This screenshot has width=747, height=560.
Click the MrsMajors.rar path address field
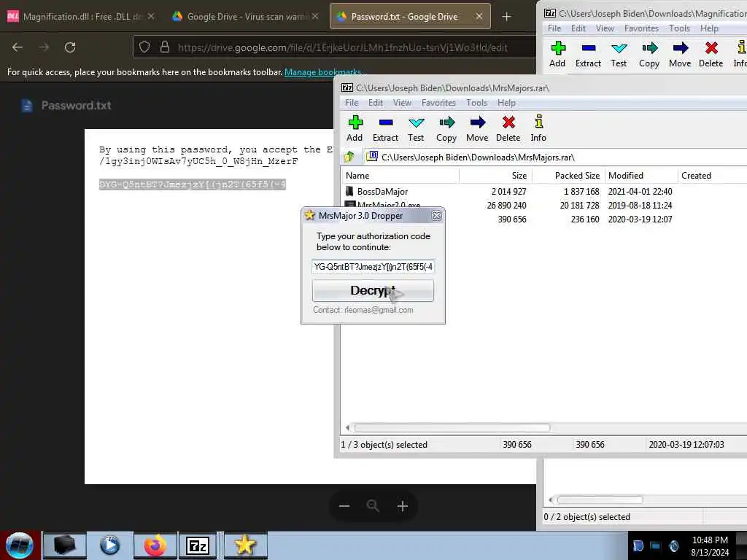pos(555,157)
